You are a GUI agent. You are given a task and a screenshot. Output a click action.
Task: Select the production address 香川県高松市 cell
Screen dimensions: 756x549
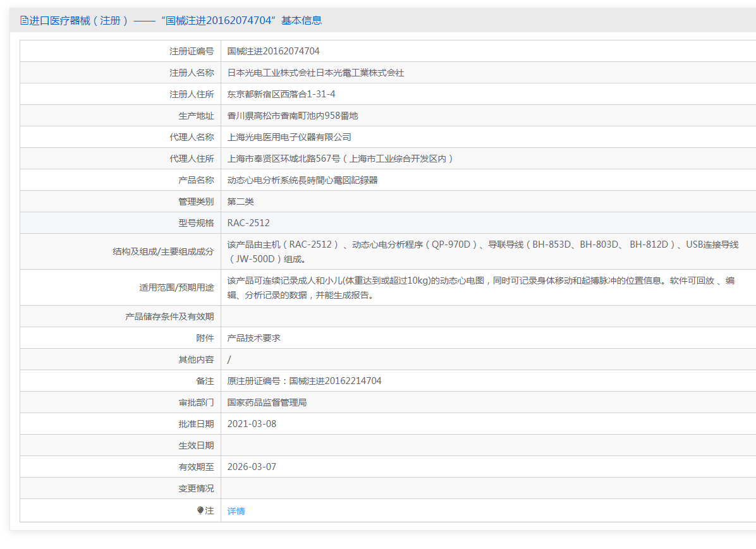(293, 116)
